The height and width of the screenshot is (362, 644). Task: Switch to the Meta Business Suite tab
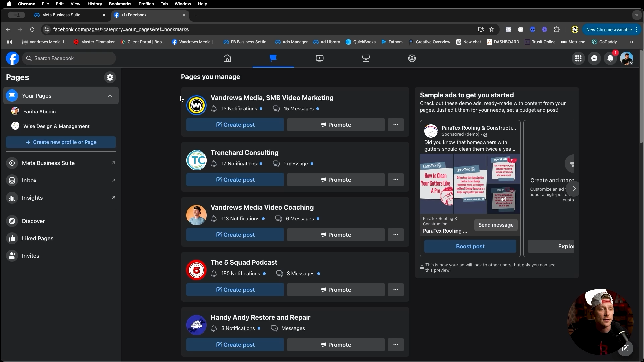[x=70, y=15]
